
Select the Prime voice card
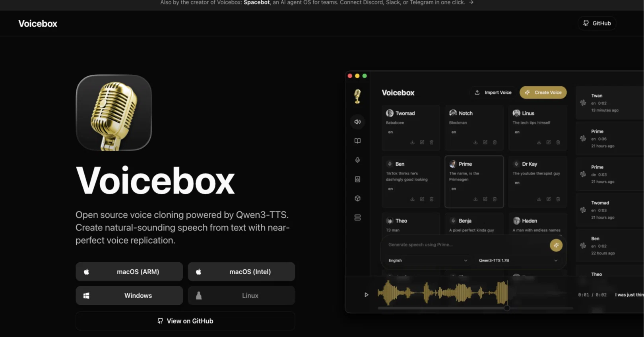point(474,182)
